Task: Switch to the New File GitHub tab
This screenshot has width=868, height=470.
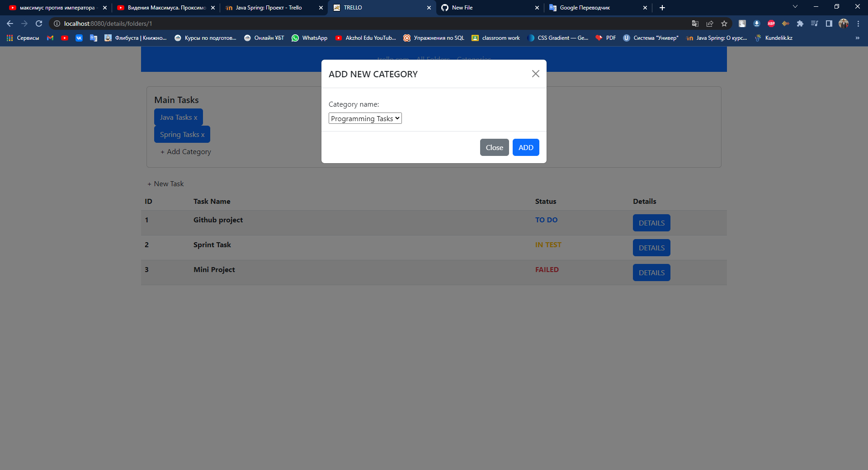Action: click(x=490, y=8)
